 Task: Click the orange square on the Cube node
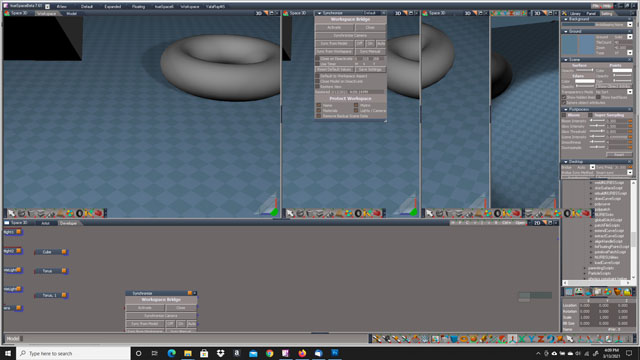click(64, 252)
